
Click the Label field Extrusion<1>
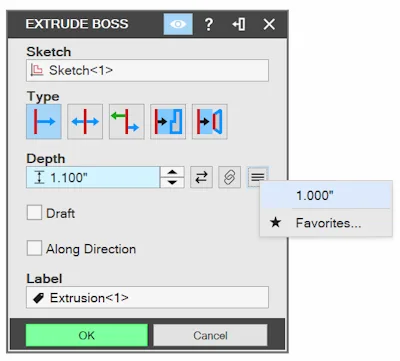pyautogui.click(x=147, y=297)
